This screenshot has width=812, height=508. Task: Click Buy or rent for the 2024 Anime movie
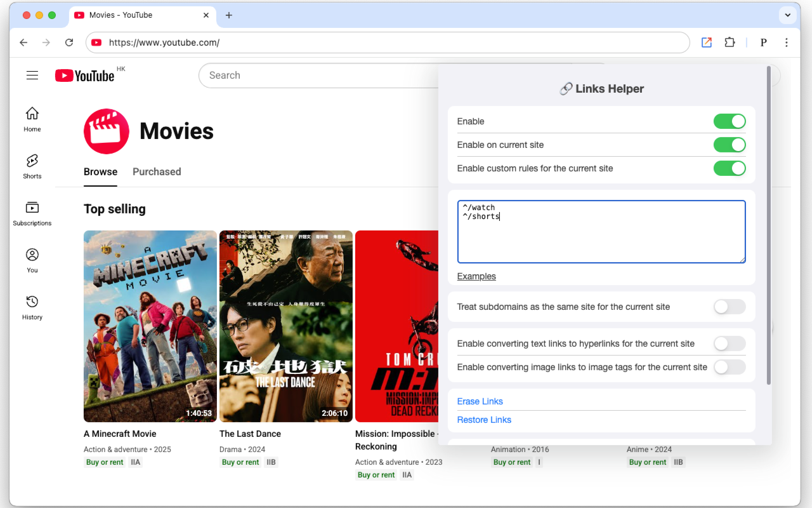648,462
